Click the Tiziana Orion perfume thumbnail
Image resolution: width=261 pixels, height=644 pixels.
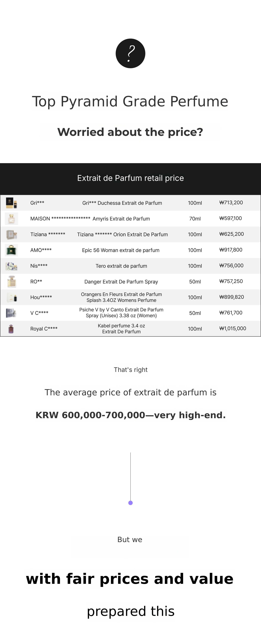(x=12, y=234)
